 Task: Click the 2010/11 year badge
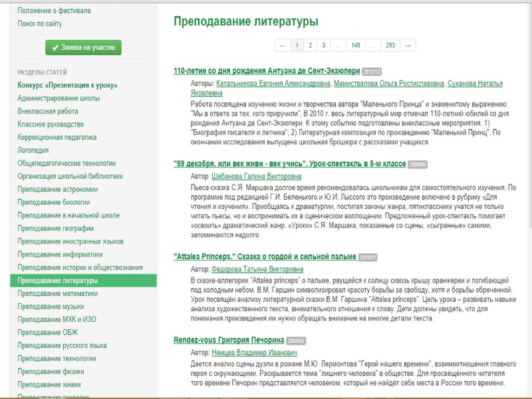click(368, 257)
